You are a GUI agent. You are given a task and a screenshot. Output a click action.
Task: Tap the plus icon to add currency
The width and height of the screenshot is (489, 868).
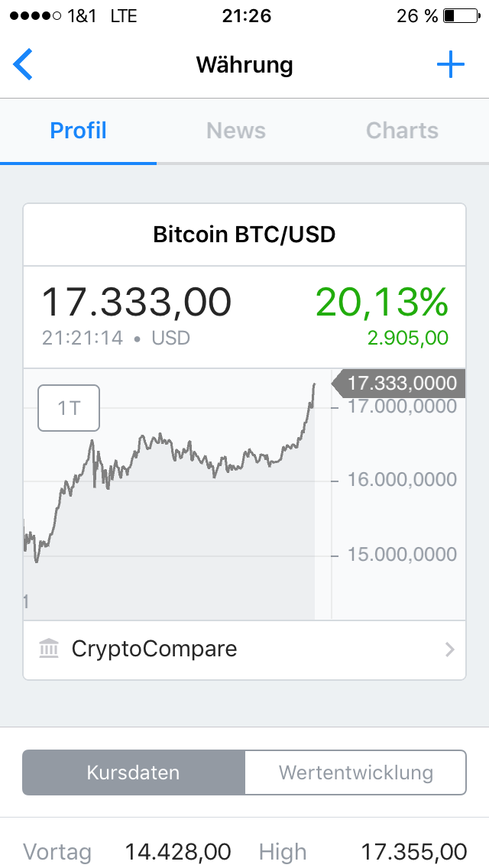coord(451,65)
